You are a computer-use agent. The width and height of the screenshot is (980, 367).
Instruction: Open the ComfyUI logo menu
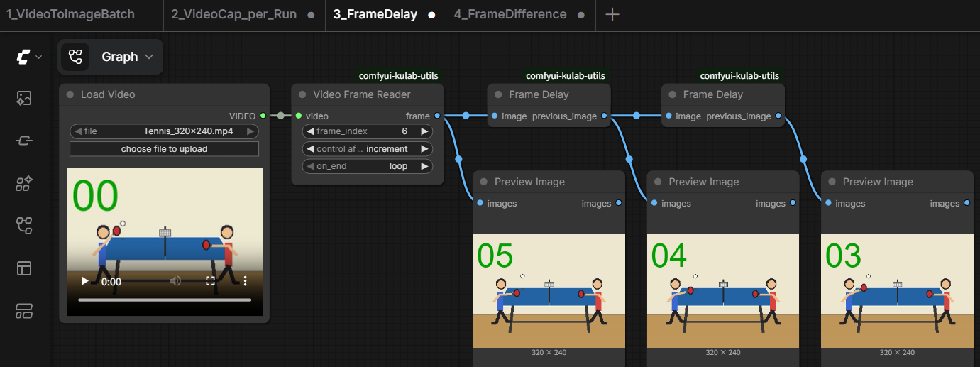23,57
